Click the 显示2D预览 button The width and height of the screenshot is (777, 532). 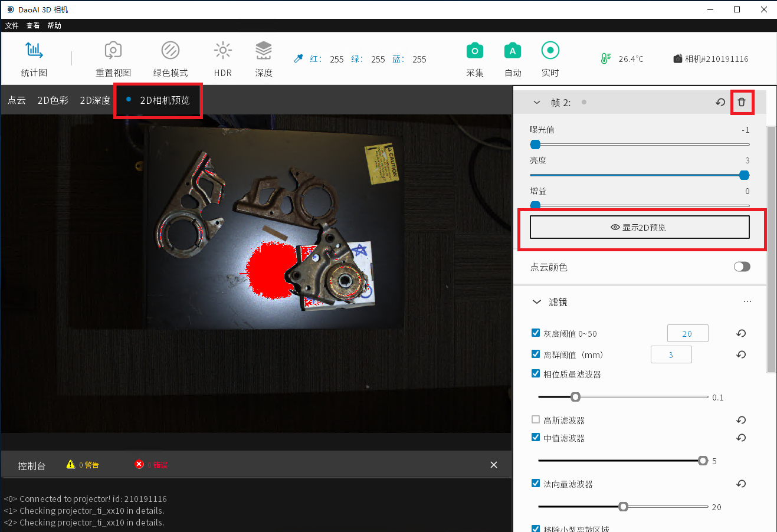click(x=640, y=227)
